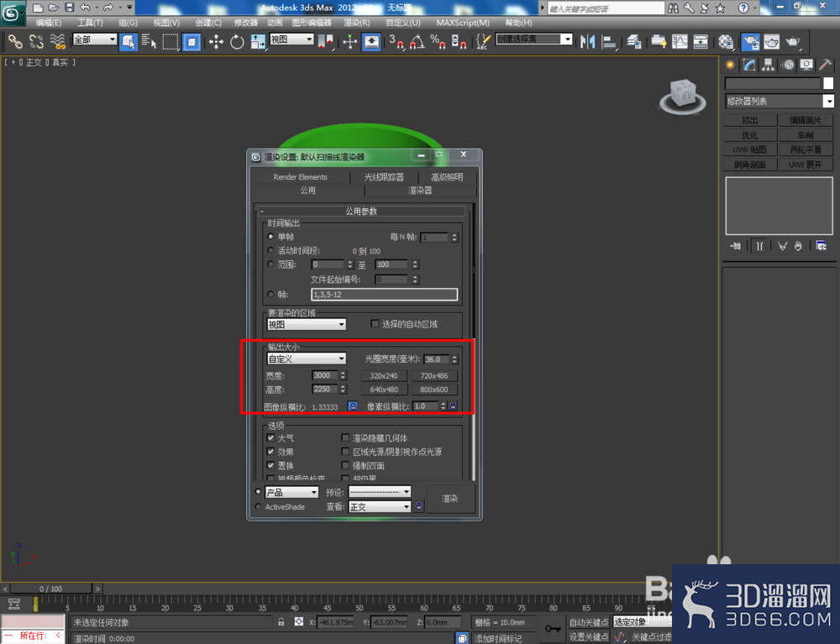840x644 pixels.
Task: Click the Select and Manipulate icon
Action: (349, 42)
